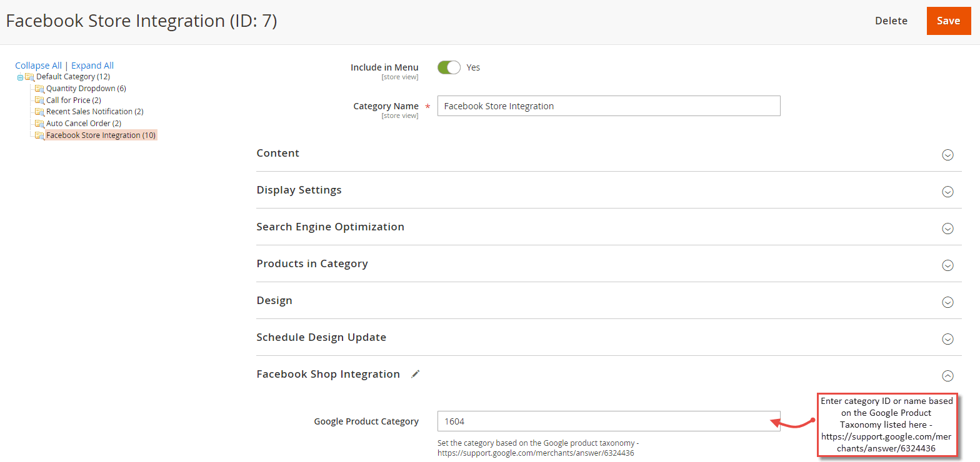Expand Products in Category section chevron
This screenshot has height=462, width=980.
coord(947,265)
